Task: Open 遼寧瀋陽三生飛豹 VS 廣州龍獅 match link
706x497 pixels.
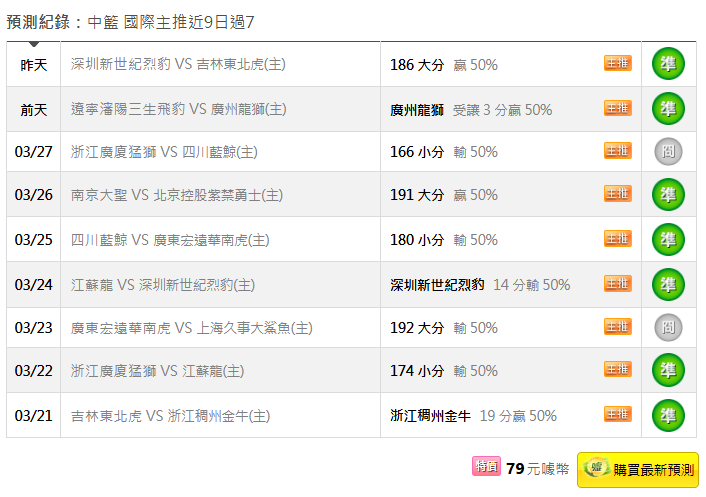Action: click(x=179, y=109)
